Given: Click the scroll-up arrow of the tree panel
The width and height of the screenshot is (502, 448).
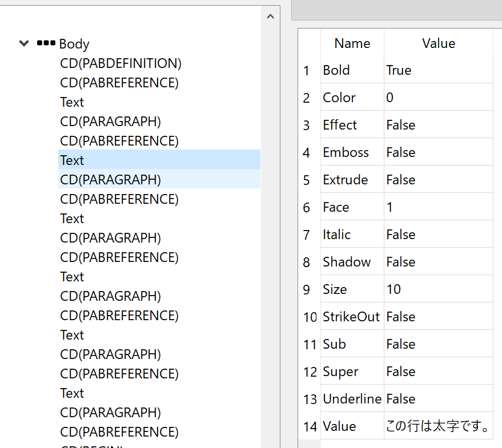Looking at the screenshot, I should click(270, 17).
